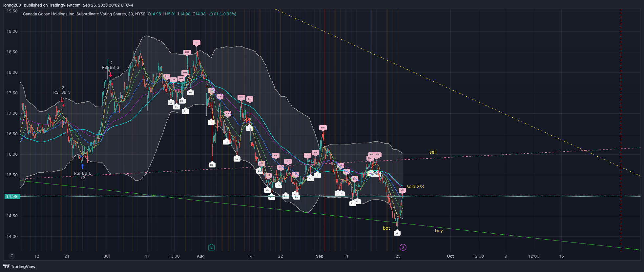Viewport: 644px width, 272px height.
Task: Click the 'bot' annotation text
Action: coord(386,228)
